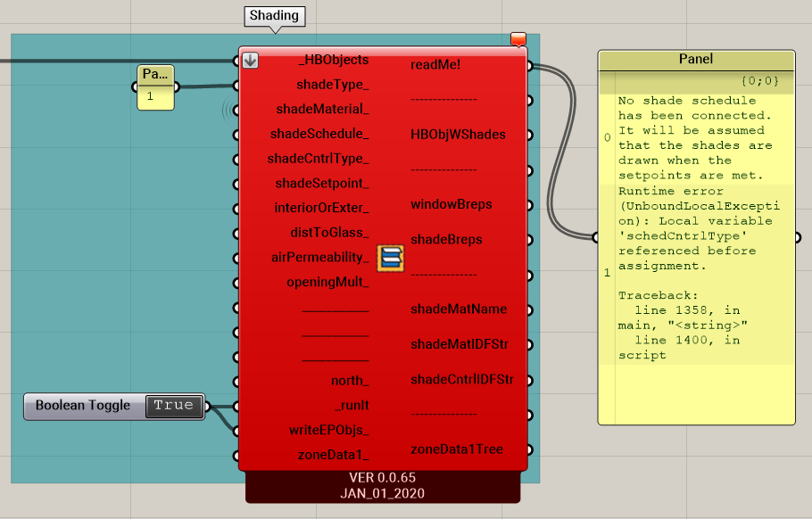Viewport: 812px width, 519px height.
Task: Click the down-arrow icon beside _HBObjects
Action: click(x=251, y=61)
